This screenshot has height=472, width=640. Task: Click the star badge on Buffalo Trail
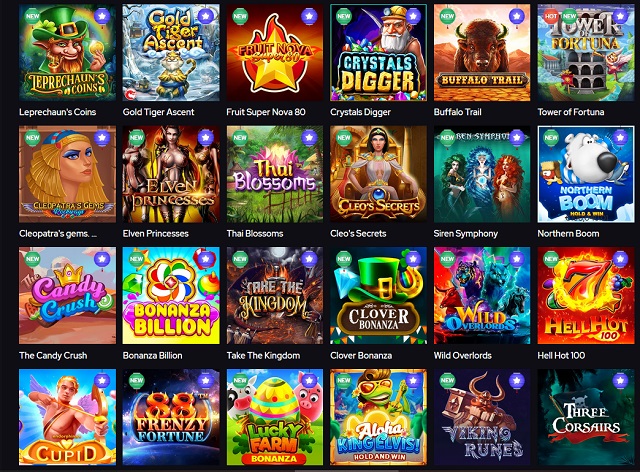(x=517, y=16)
